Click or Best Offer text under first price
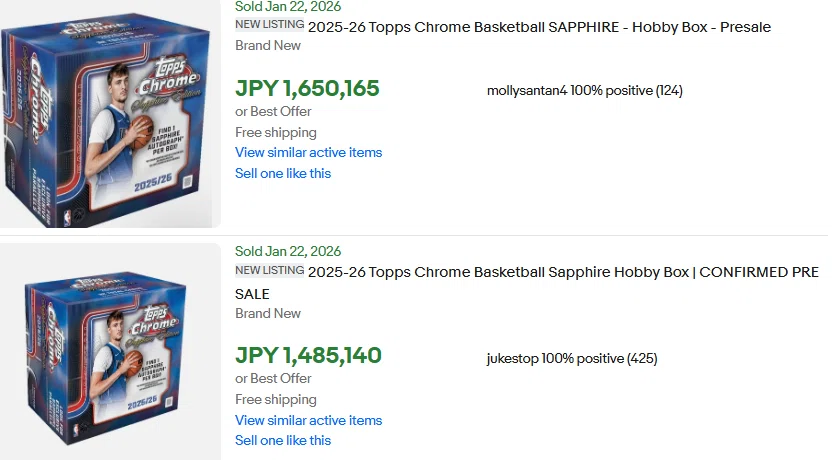Screen dimensions: 837x460 click(273, 112)
